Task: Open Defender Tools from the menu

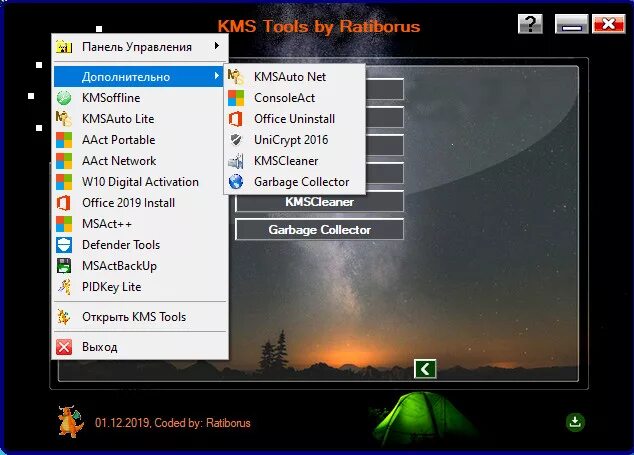Action: pos(140,245)
